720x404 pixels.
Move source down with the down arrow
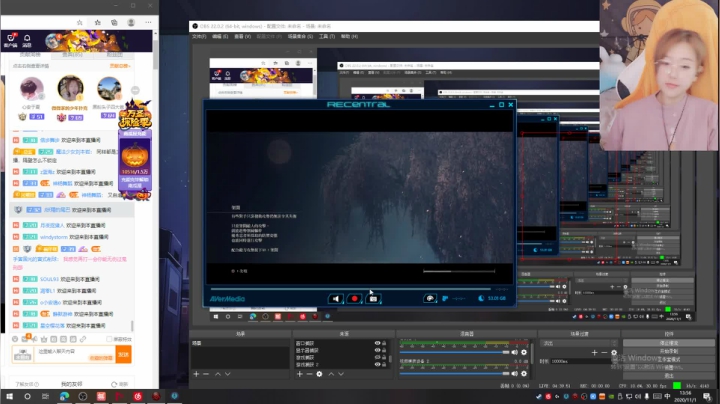(341, 374)
